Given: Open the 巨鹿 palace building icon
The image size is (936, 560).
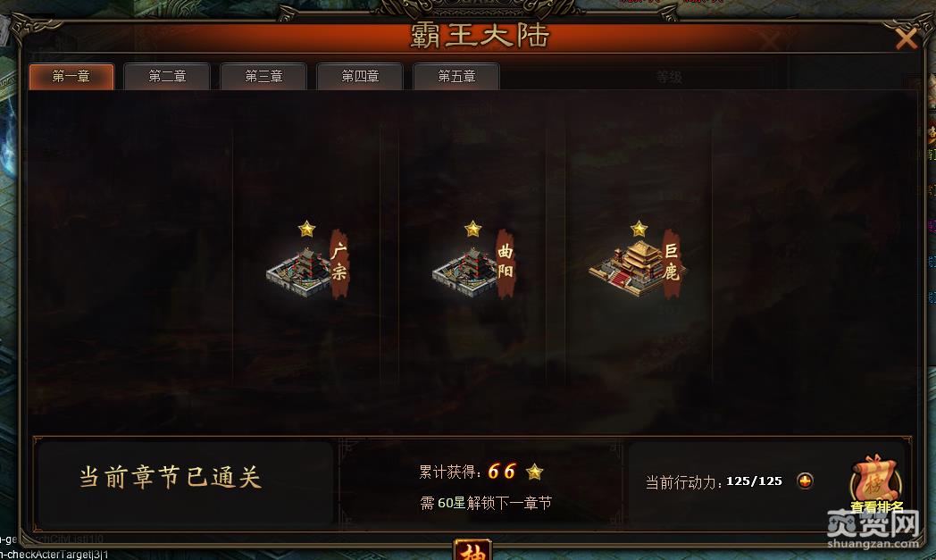Looking at the screenshot, I should point(627,268).
